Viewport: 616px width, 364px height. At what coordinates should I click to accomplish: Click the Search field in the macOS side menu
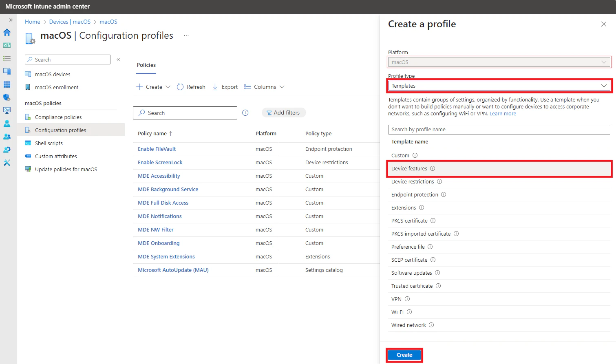(68, 60)
